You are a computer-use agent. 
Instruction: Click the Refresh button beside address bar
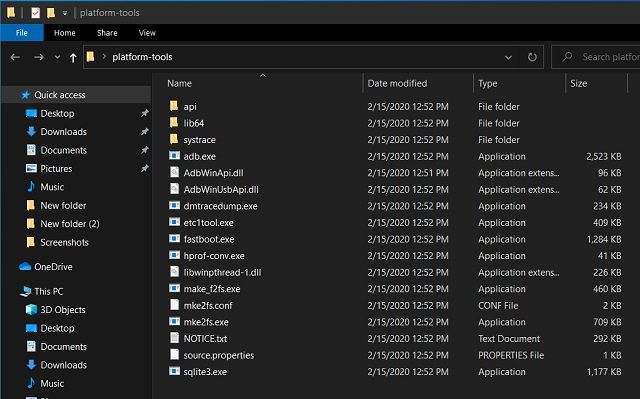532,57
